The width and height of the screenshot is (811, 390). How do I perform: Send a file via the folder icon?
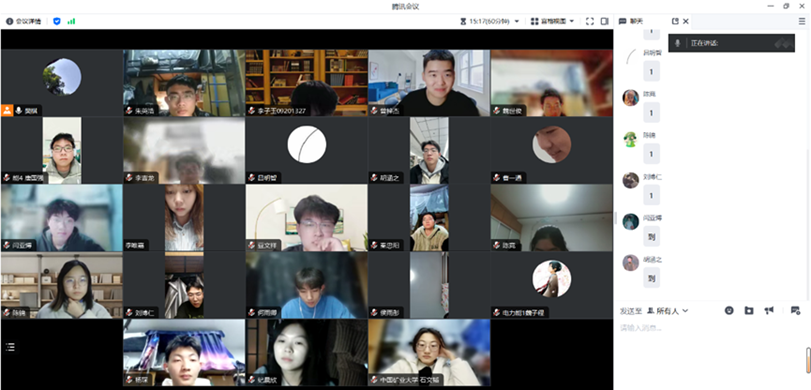click(x=748, y=310)
